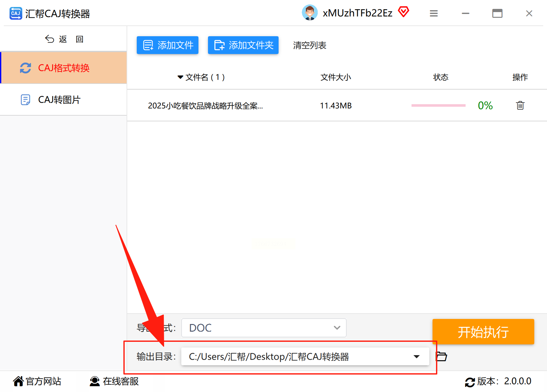This screenshot has width=547, height=392.
Task: Click the 文件大小 column header
Action: [336, 77]
